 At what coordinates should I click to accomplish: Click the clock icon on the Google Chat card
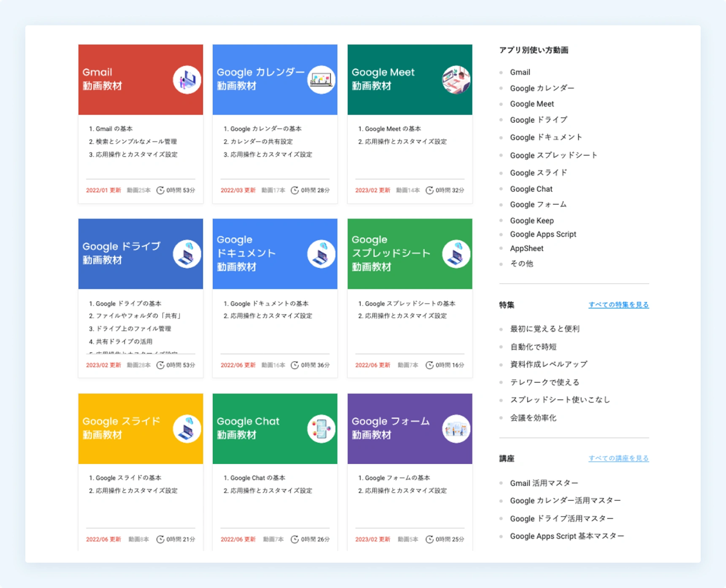[x=294, y=538]
